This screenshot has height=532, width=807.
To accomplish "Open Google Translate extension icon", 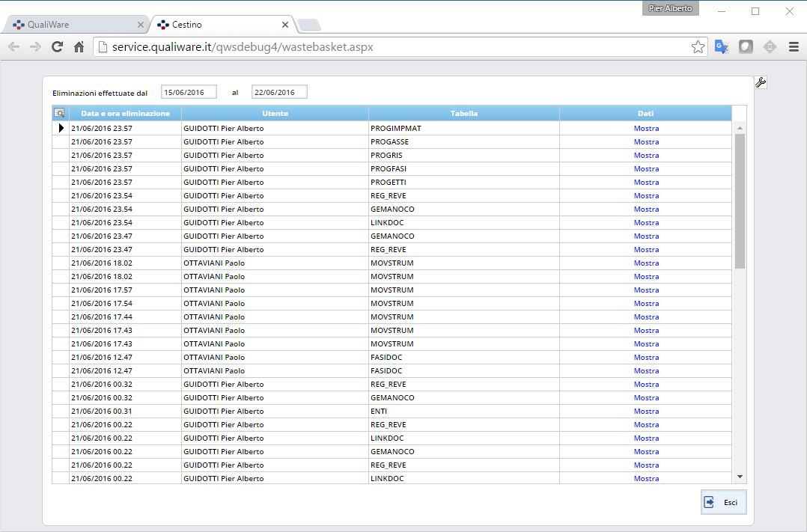I will click(x=722, y=47).
